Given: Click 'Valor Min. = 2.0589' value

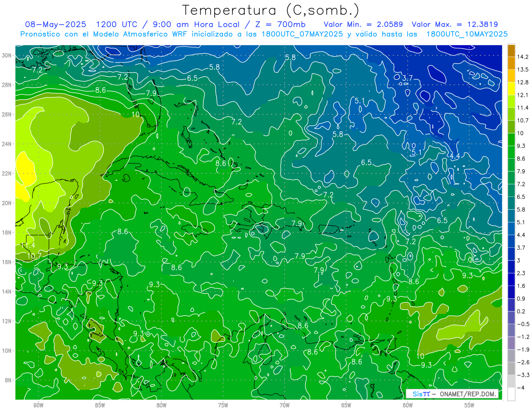Looking at the screenshot, I should click(x=363, y=24).
